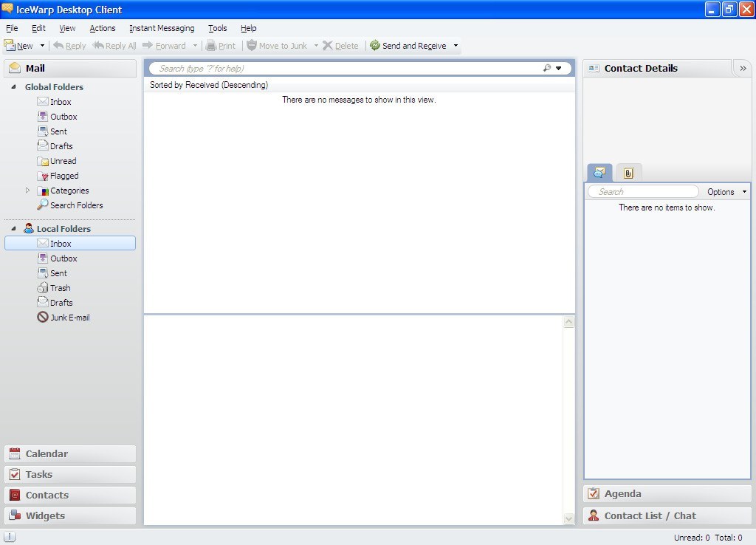
Task: Click Send and Receive button
Action: click(408, 46)
